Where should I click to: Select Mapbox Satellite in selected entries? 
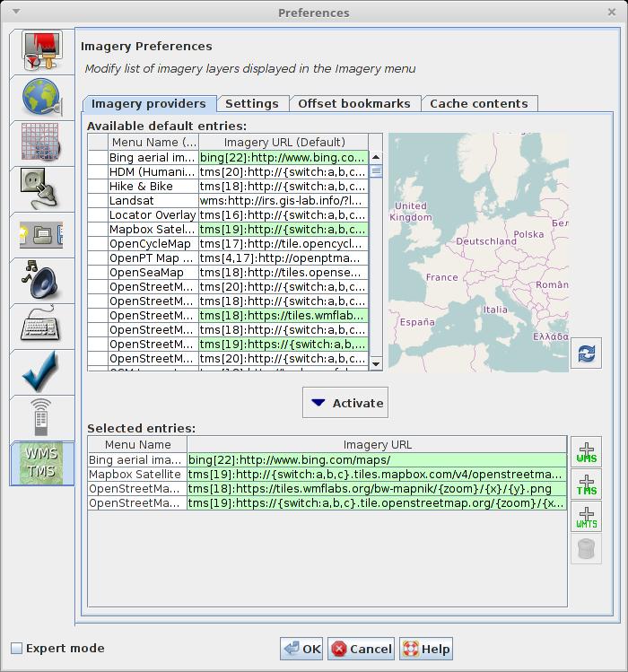pyautogui.click(x=136, y=475)
